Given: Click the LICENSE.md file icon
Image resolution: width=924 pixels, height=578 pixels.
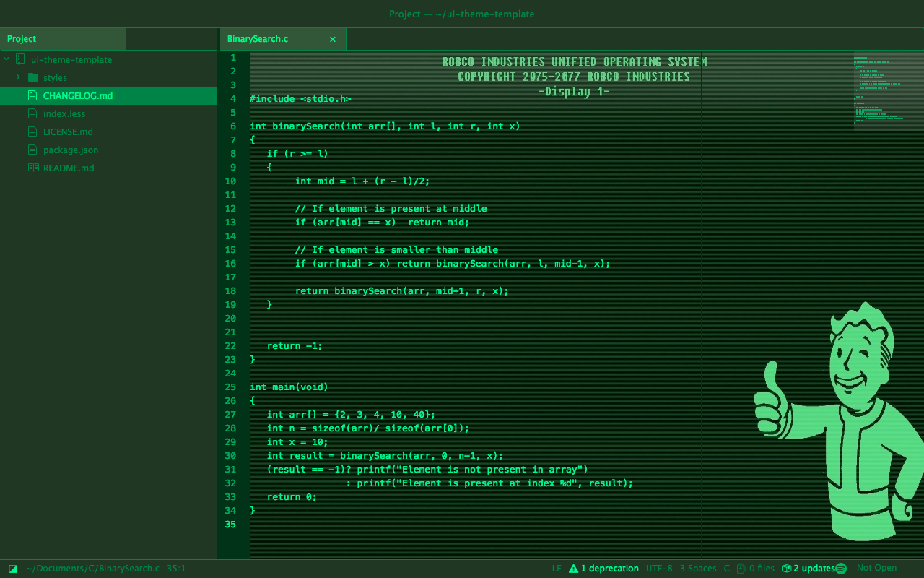Looking at the screenshot, I should (x=32, y=131).
